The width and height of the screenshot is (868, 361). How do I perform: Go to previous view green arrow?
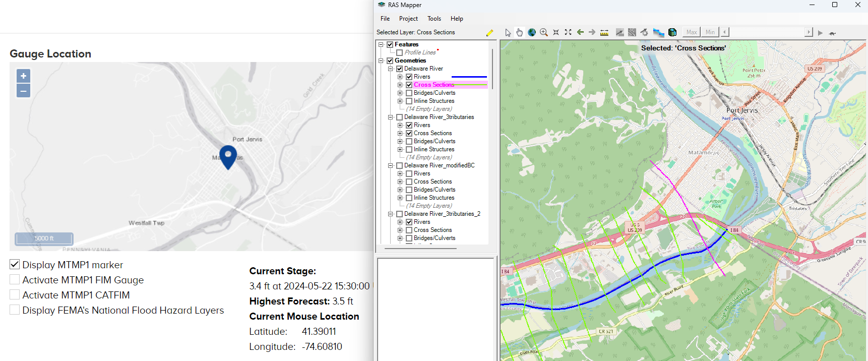(x=580, y=32)
